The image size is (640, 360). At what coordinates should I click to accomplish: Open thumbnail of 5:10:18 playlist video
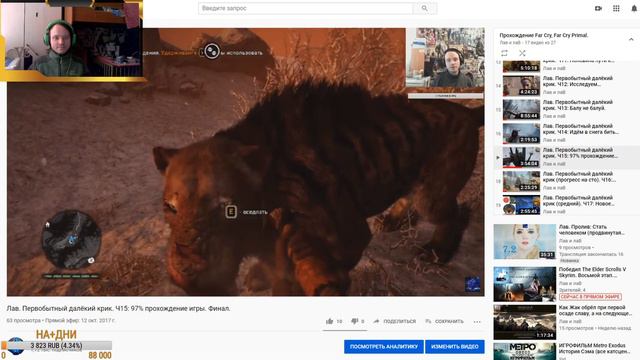tap(521, 66)
